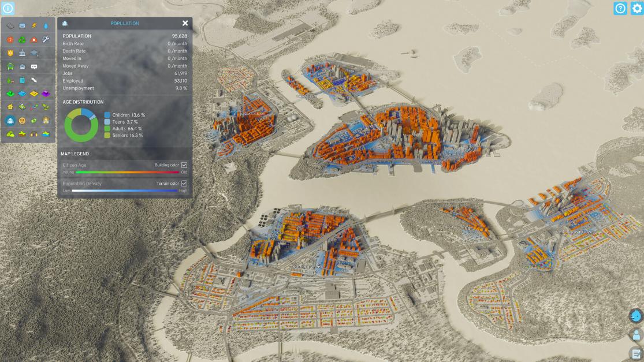This screenshot has height=362, width=644.
Task: Open the green bus public transport view
Action: tap(10, 67)
